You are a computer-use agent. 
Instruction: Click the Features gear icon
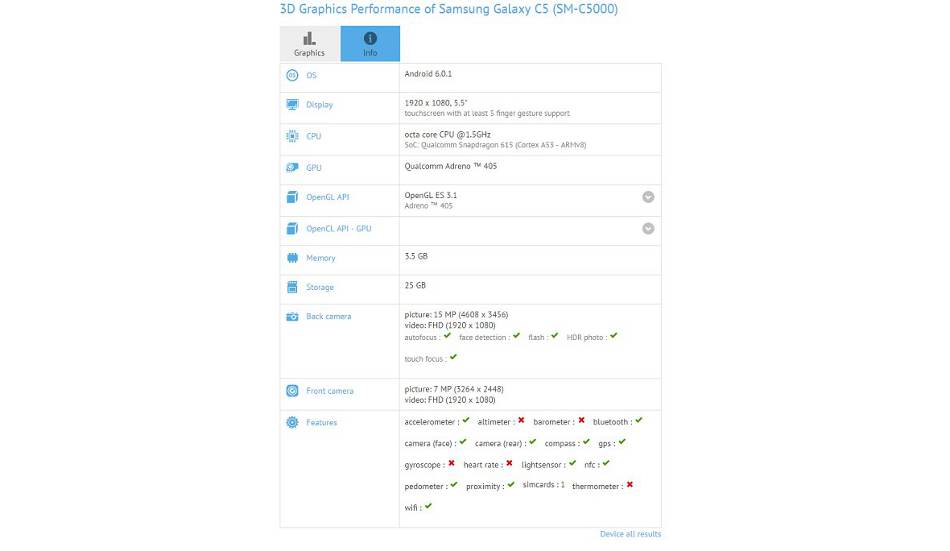292,422
